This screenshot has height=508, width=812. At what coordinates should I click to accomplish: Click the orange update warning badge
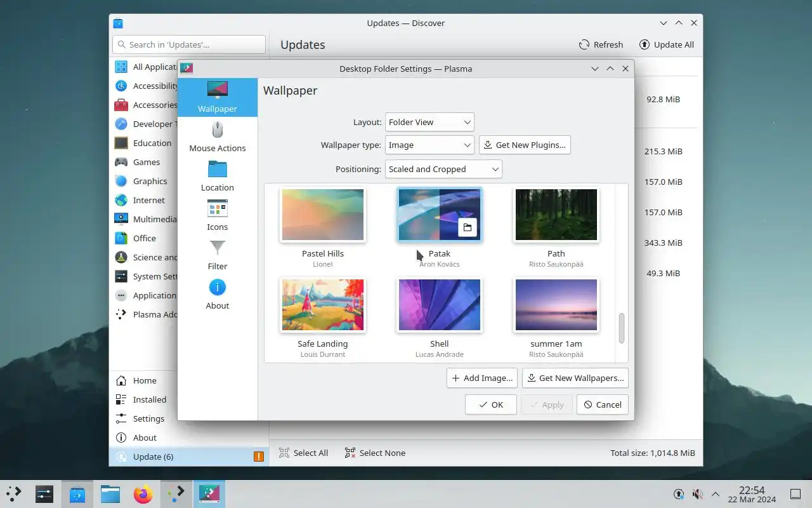[x=259, y=457]
